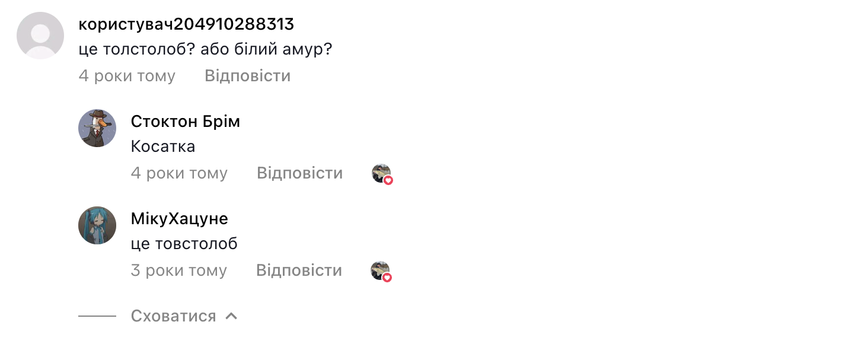868x344 pixels.
Task: Click creator heart badge on МікуХацуне's reply
Action: 381,271
